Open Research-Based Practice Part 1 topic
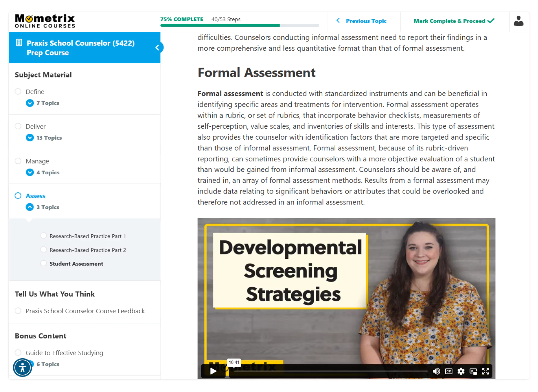538x392 pixels. (x=87, y=236)
